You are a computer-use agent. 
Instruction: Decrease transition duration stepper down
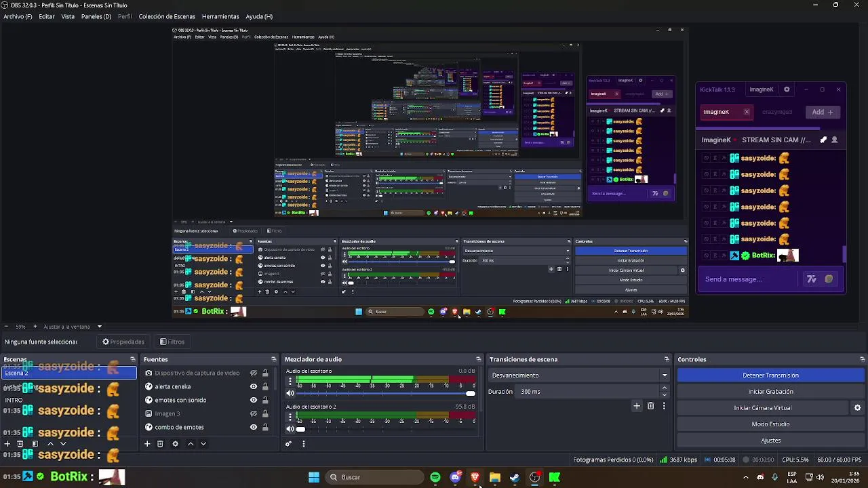[665, 394]
